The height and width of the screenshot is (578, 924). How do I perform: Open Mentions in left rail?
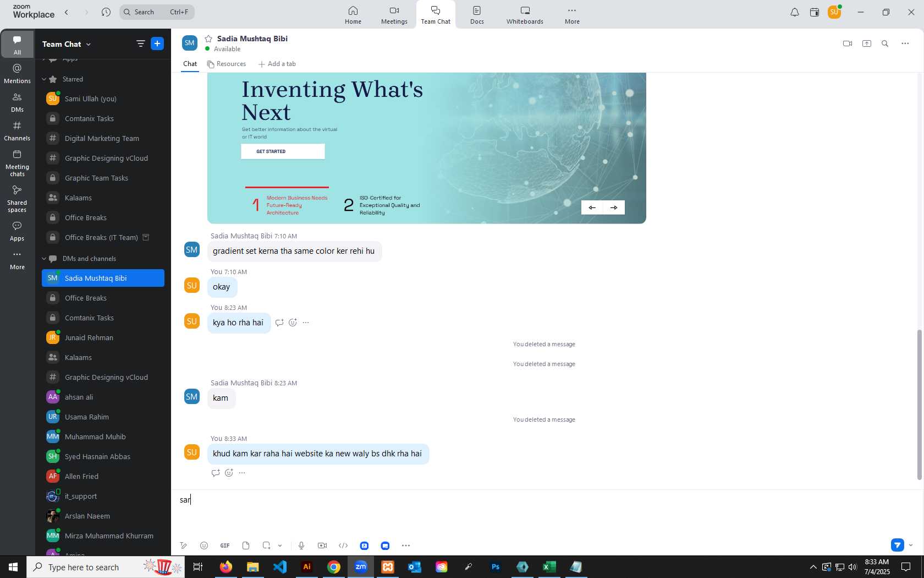click(17, 73)
